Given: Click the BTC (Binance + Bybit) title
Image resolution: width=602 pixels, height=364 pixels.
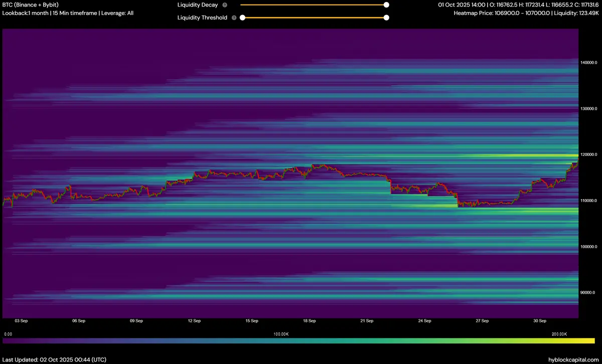Looking at the screenshot, I should pyautogui.click(x=34, y=5).
